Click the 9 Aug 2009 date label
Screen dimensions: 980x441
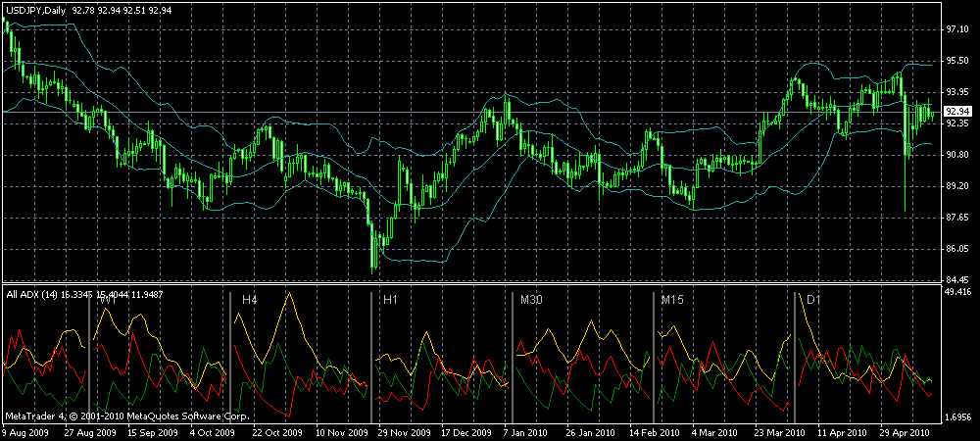click(x=25, y=432)
